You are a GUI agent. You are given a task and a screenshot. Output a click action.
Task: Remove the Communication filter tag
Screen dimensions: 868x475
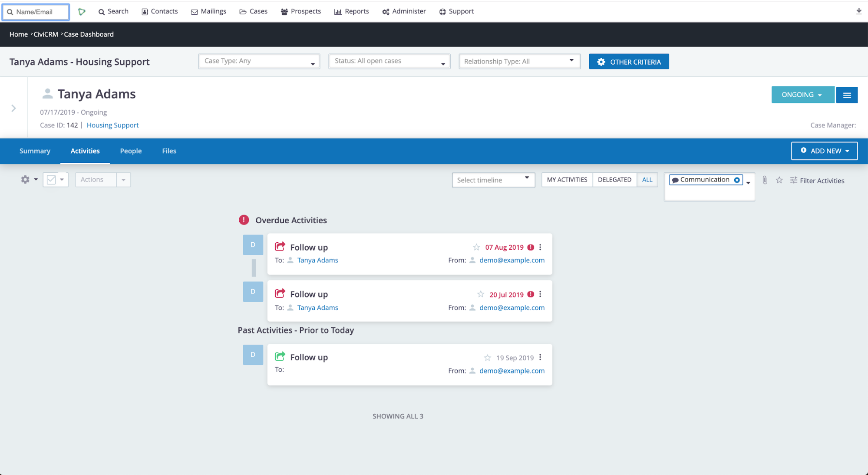(x=737, y=180)
